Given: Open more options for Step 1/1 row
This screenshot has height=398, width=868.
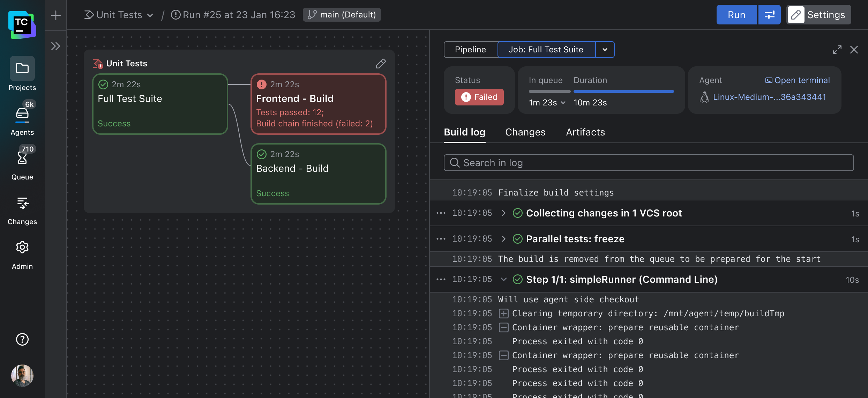Looking at the screenshot, I should coord(441,279).
